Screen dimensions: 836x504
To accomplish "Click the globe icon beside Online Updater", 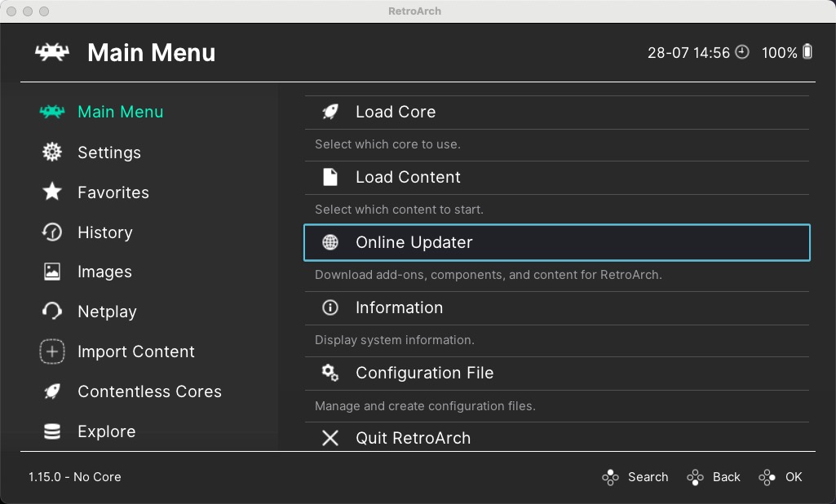I will pos(330,242).
